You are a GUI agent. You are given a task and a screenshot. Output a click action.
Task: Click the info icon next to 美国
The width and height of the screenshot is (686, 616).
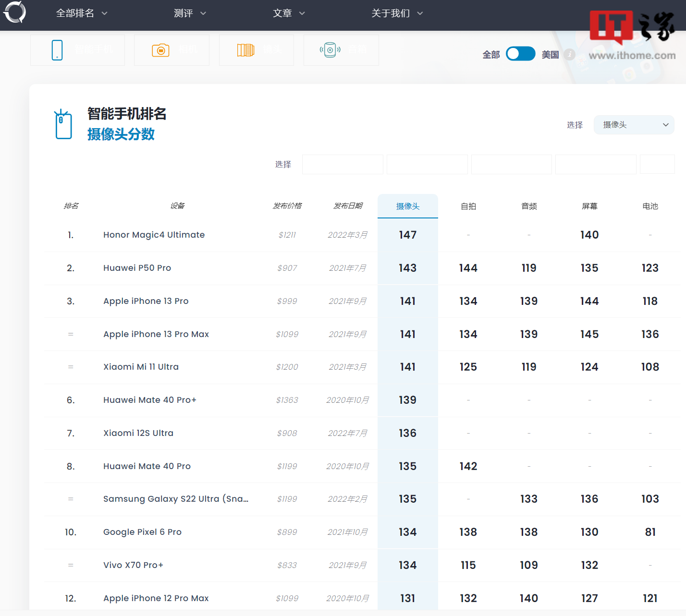[570, 54]
